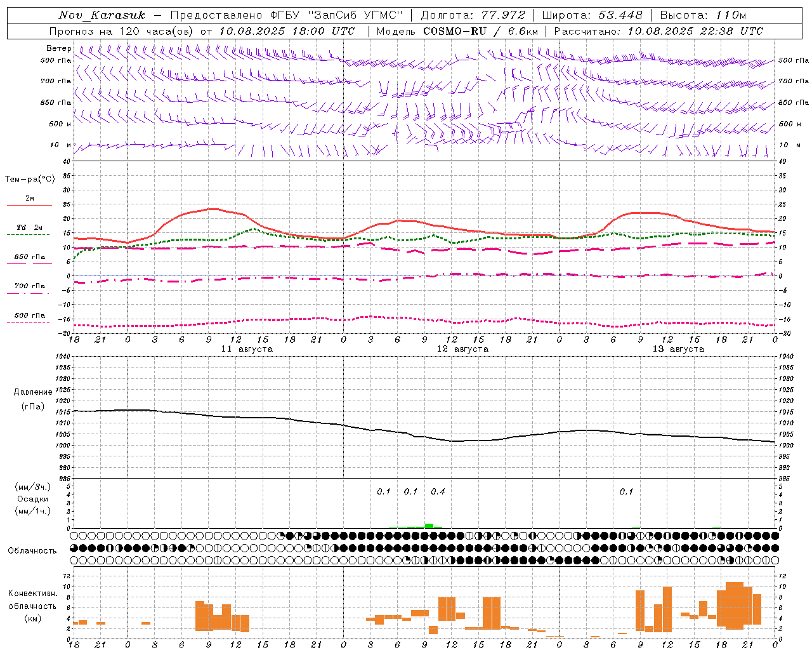The height and width of the screenshot is (650, 812).
Task: Click the 'Широта: 53.448' header value
Action: pos(593,15)
